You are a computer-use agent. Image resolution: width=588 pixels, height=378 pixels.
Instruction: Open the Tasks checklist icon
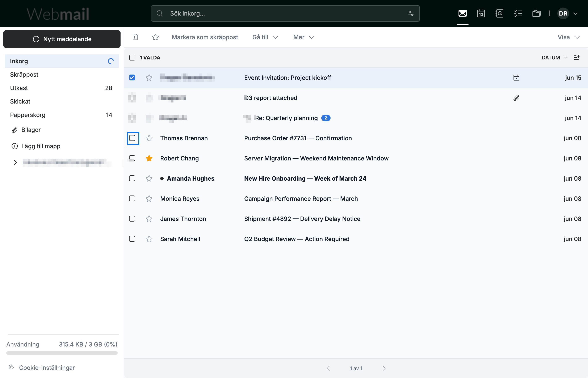(518, 13)
